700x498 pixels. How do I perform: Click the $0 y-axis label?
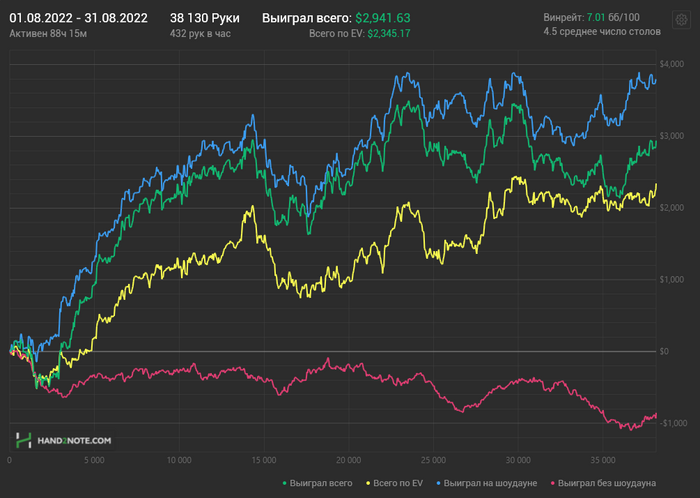click(x=664, y=352)
